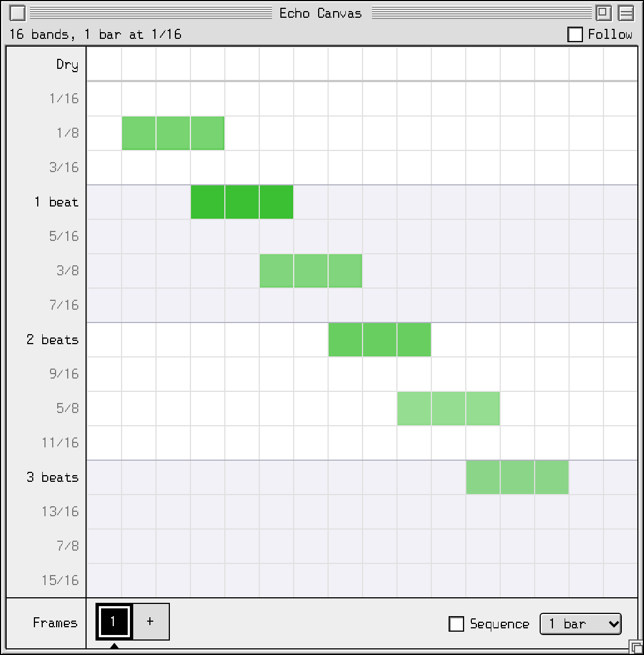Click the rightmost green cell in the 3 beats row
This screenshot has width=644, height=655.
552,477
